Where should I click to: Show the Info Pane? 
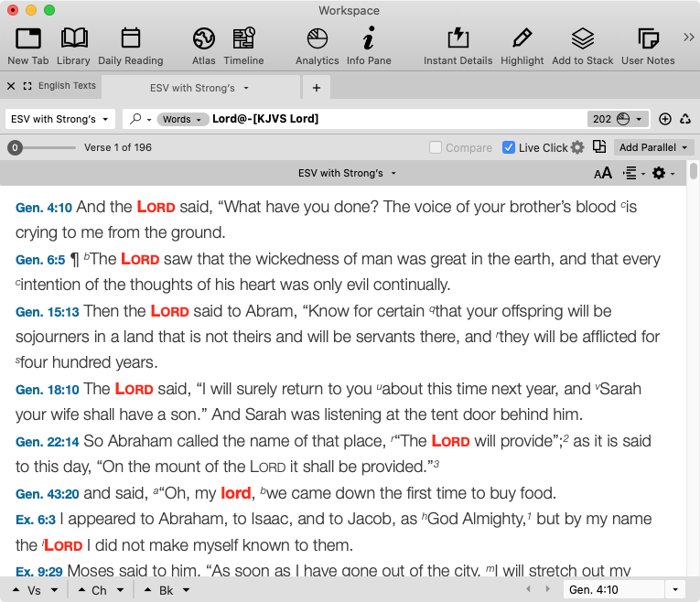pos(368,38)
